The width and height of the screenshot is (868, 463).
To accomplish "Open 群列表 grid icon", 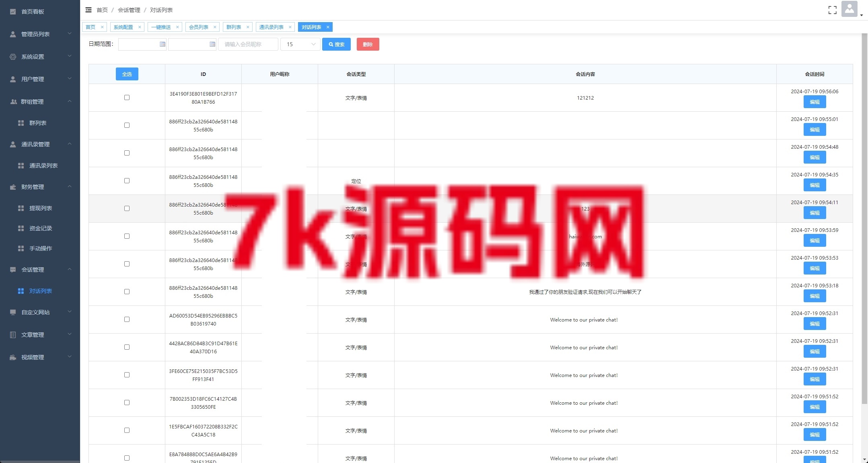I will (21, 123).
